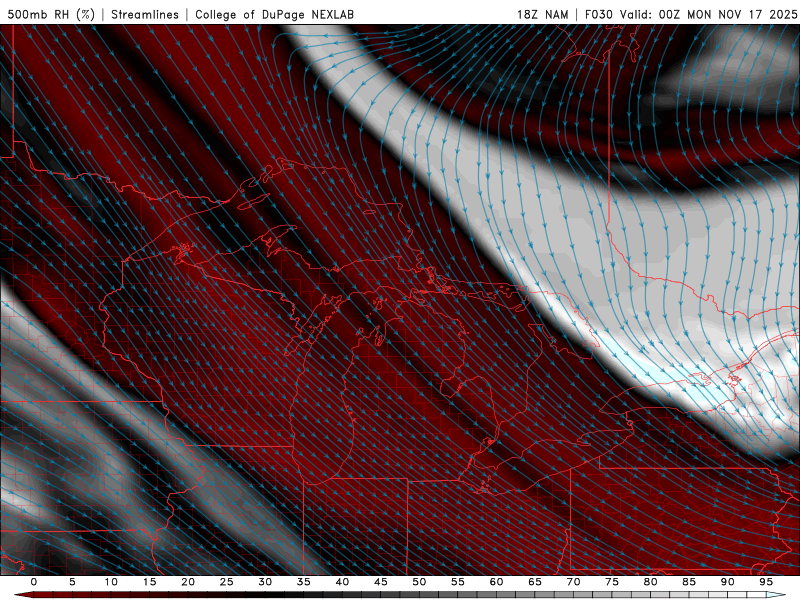The height and width of the screenshot is (600, 800).
Task: Click the "60" color scale label
Action: point(496,582)
